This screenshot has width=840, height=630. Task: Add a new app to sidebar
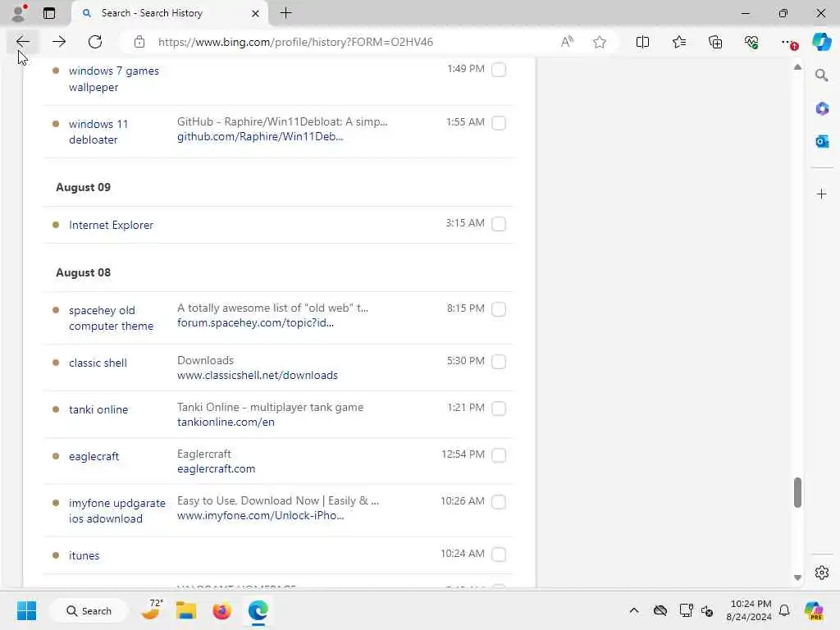(x=821, y=194)
